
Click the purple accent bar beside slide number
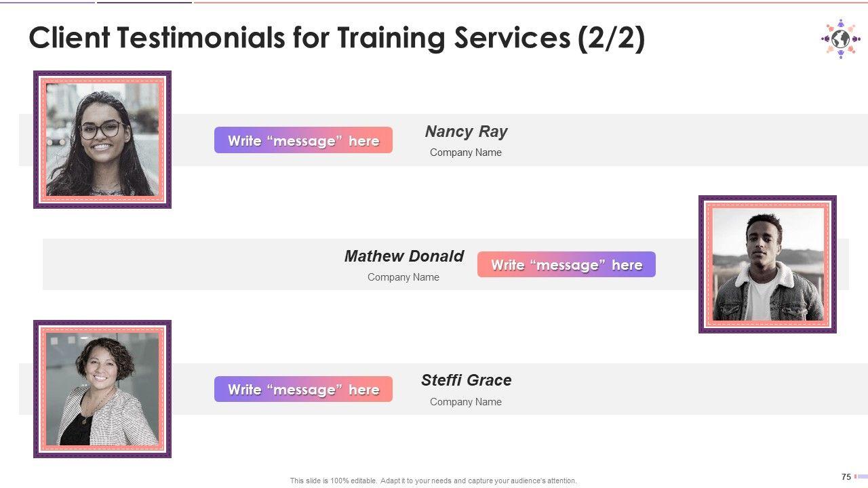[x=861, y=476]
